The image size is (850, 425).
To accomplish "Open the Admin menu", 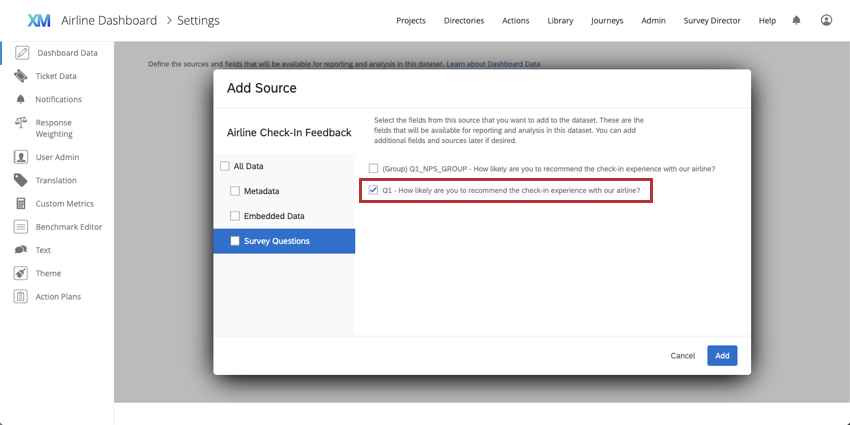I will pyautogui.click(x=653, y=21).
